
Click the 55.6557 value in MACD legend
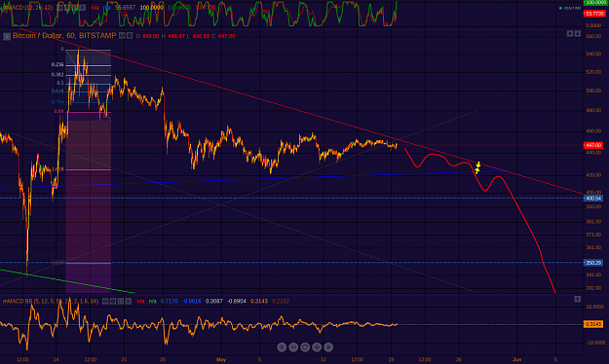tap(125, 8)
